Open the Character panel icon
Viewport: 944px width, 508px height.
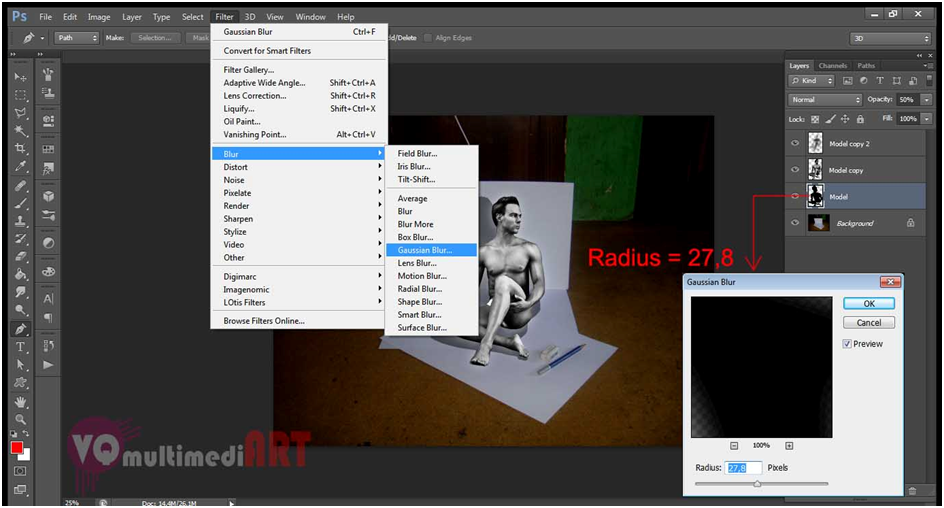[48, 299]
